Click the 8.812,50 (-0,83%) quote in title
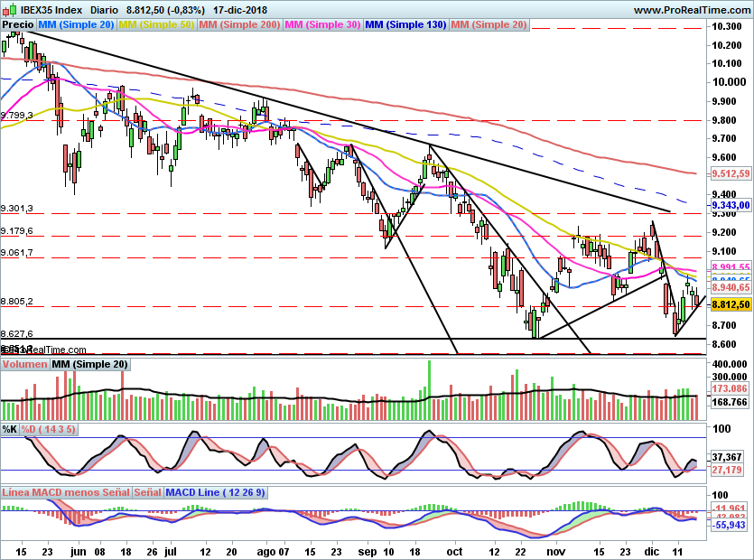The height and width of the screenshot is (560, 754). 165,10
